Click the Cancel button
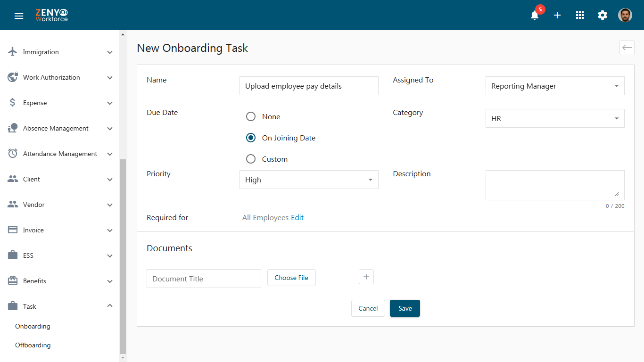644x362 pixels. [x=368, y=308]
